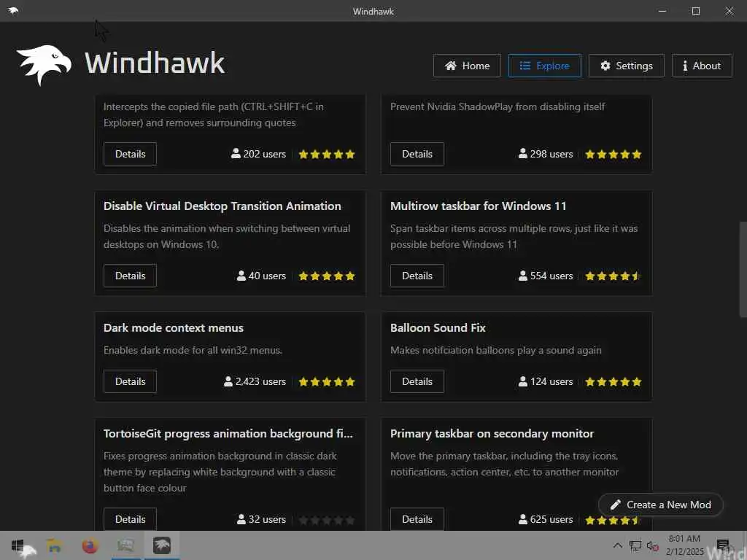The width and height of the screenshot is (747, 560).
Task: Open the About tab
Action: click(702, 66)
